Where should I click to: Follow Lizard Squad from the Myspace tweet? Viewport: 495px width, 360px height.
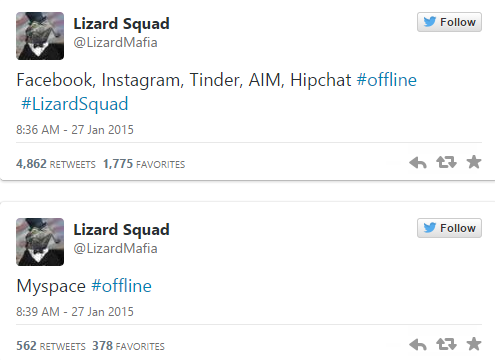[x=449, y=228]
